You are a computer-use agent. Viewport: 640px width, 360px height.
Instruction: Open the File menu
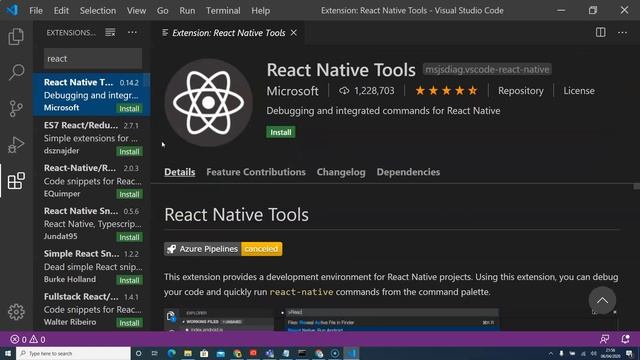coord(36,11)
